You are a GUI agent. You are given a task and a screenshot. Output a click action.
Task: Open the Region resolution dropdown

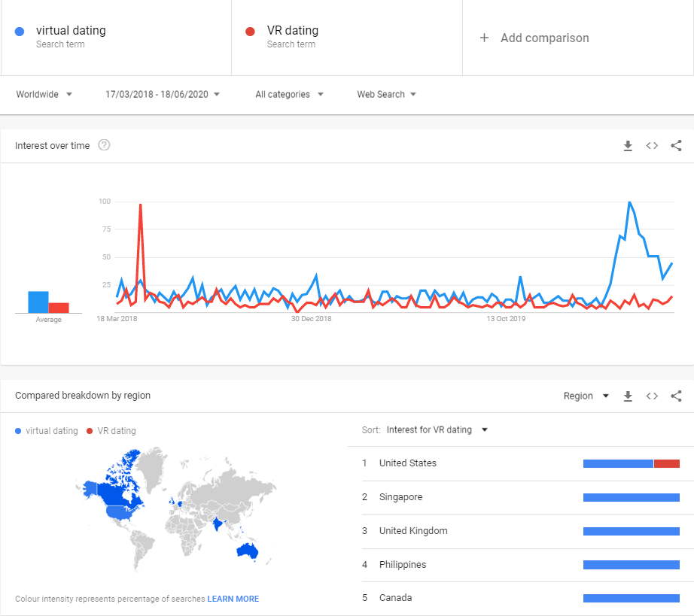[x=586, y=396]
